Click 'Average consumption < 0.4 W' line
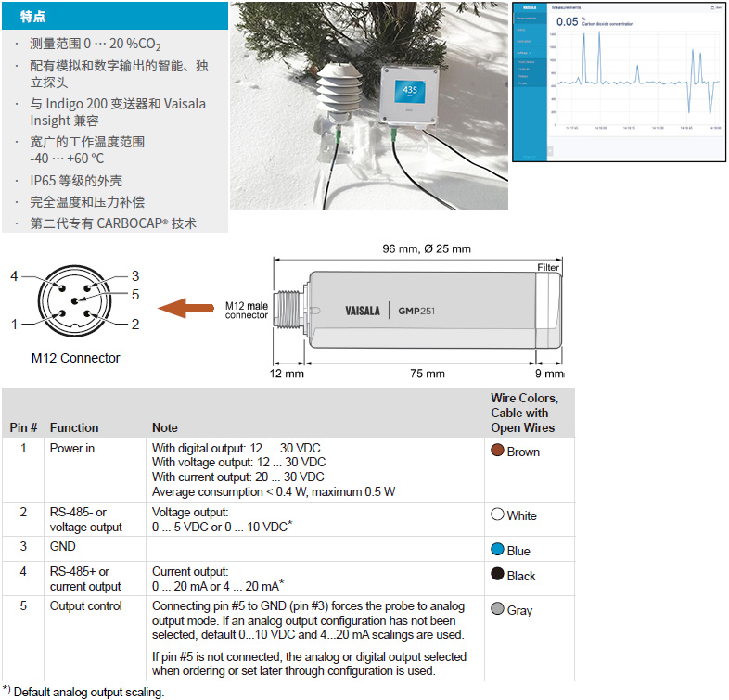Image resolution: width=729 pixels, height=700 pixels. [x=274, y=491]
